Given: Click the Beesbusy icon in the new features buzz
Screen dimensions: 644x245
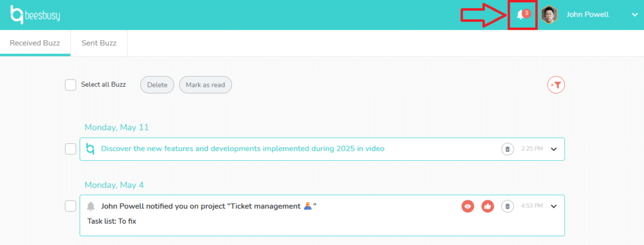Looking at the screenshot, I should (91, 148).
